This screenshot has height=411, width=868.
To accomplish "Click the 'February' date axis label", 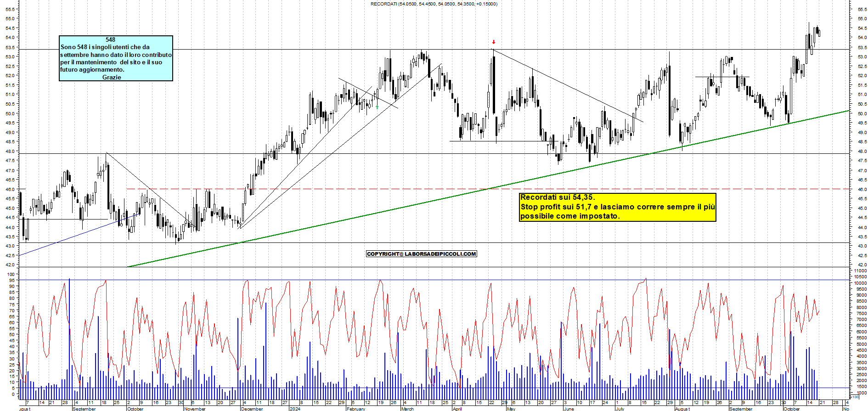I will [356, 409].
